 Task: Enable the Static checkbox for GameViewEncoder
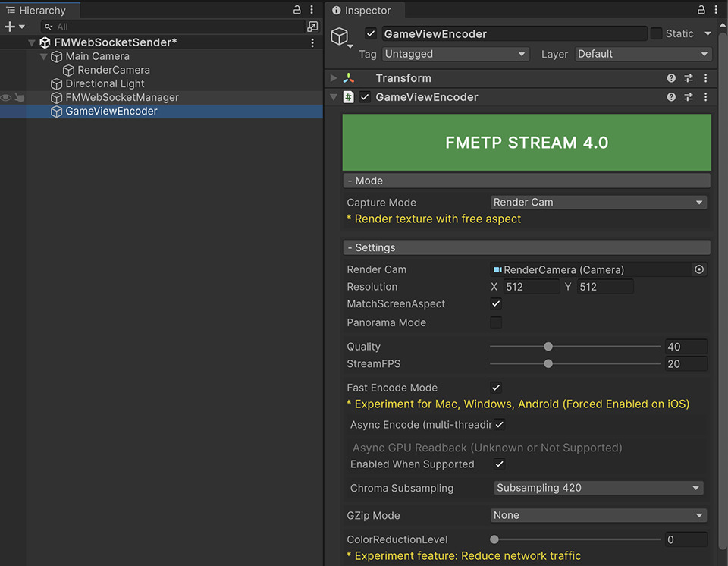click(655, 33)
